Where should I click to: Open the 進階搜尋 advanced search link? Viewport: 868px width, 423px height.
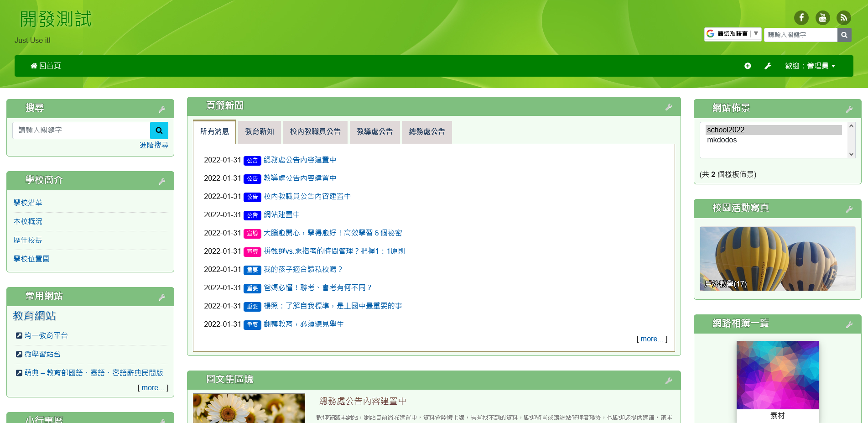click(x=154, y=145)
